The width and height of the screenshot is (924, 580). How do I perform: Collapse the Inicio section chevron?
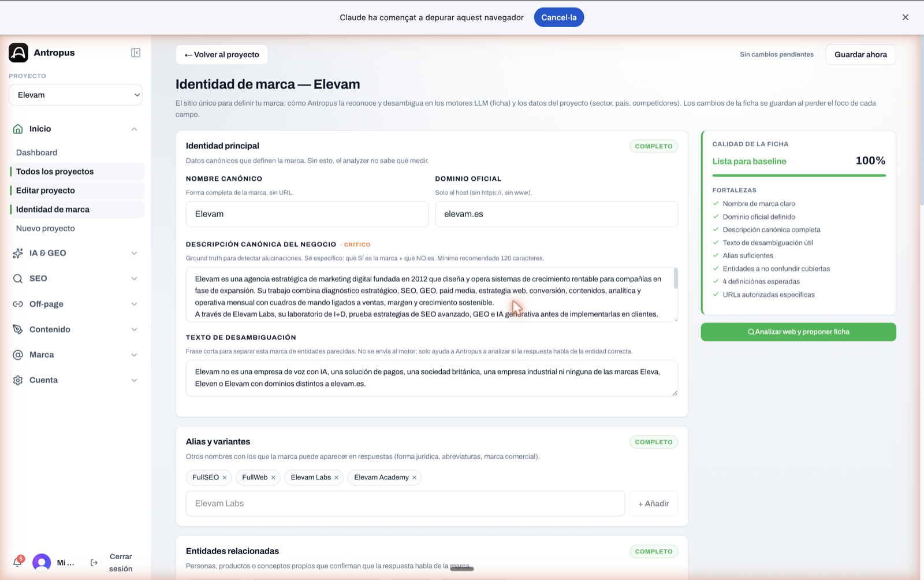(134, 129)
